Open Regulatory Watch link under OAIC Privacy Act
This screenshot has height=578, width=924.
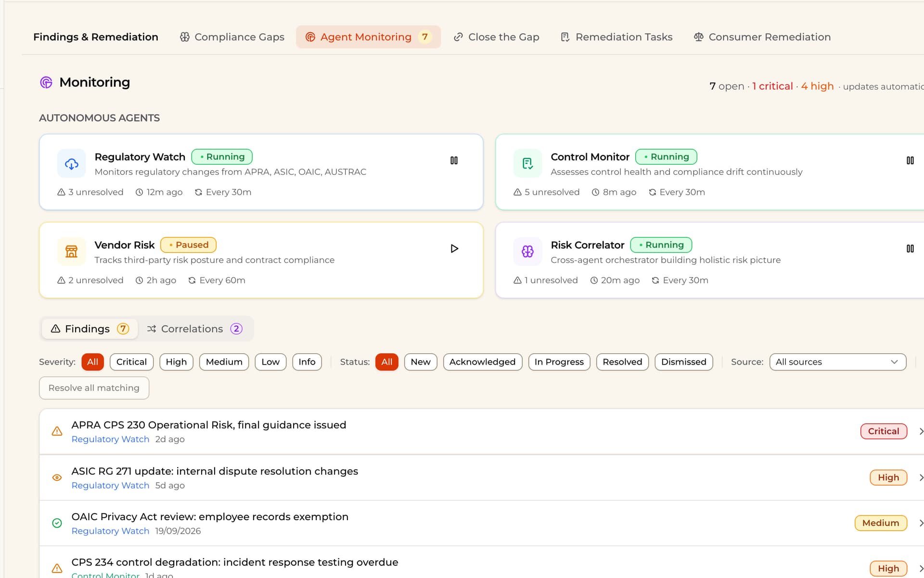click(110, 531)
